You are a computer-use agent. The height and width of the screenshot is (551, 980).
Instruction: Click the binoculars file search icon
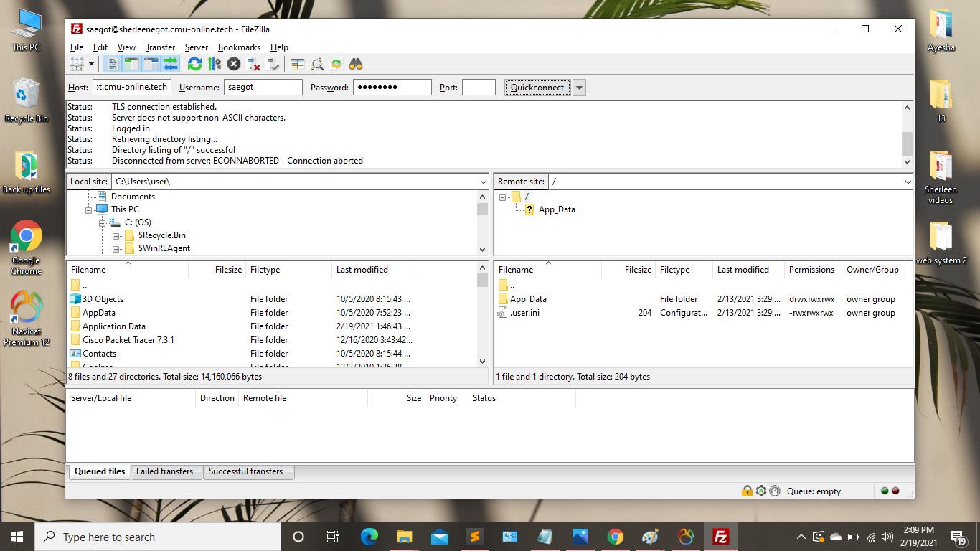pyautogui.click(x=356, y=65)
